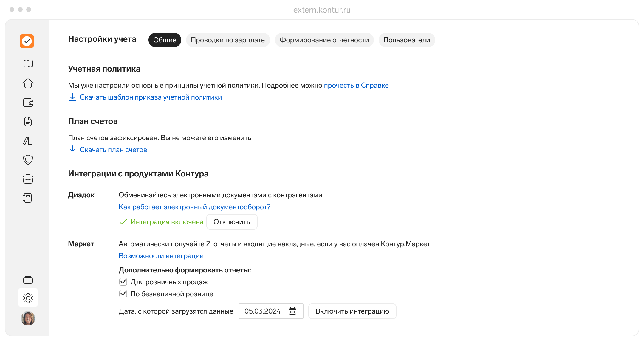Open calendar picker in the date field
Image resolution: width=644 pixels, height=341 pixels.
point(292,311)
